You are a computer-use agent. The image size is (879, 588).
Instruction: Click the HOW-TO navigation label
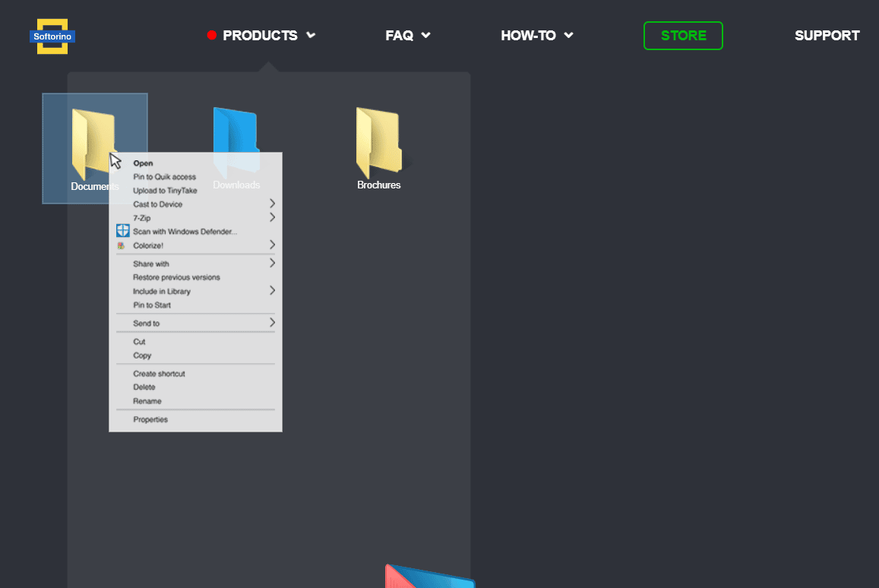(528, 35)
